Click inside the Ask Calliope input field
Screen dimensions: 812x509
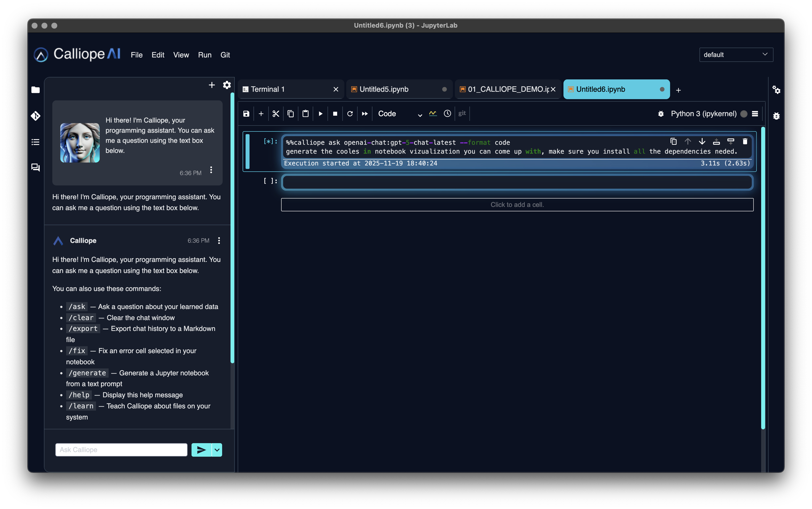pos(121,449)
